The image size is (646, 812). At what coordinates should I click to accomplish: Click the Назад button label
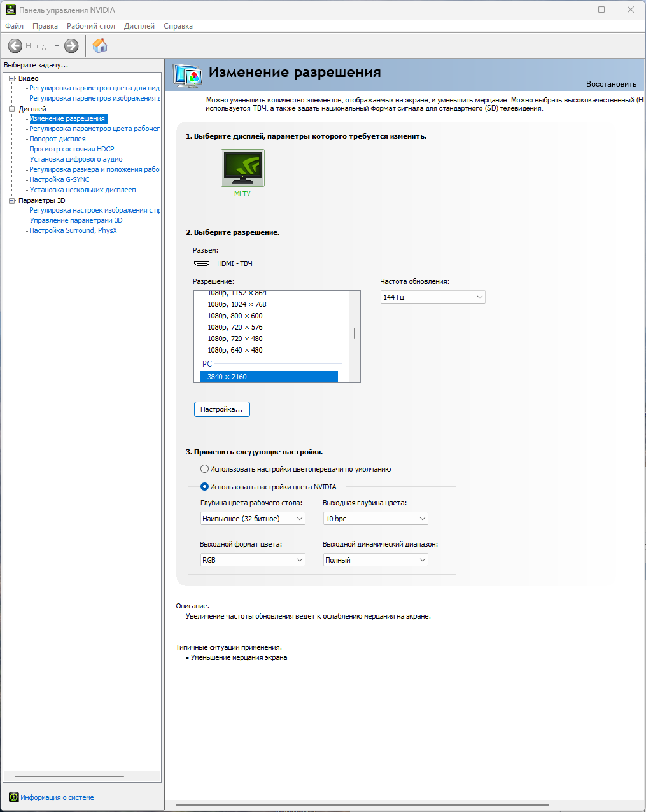[36, 46]
